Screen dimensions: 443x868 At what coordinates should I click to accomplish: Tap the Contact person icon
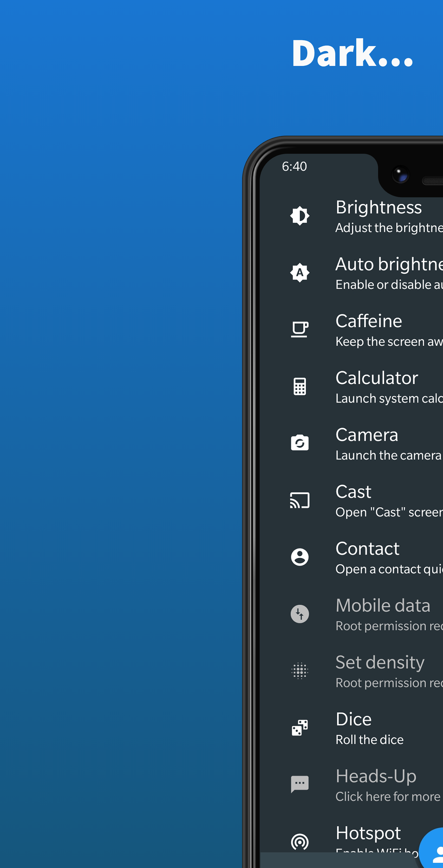[299, 557]
